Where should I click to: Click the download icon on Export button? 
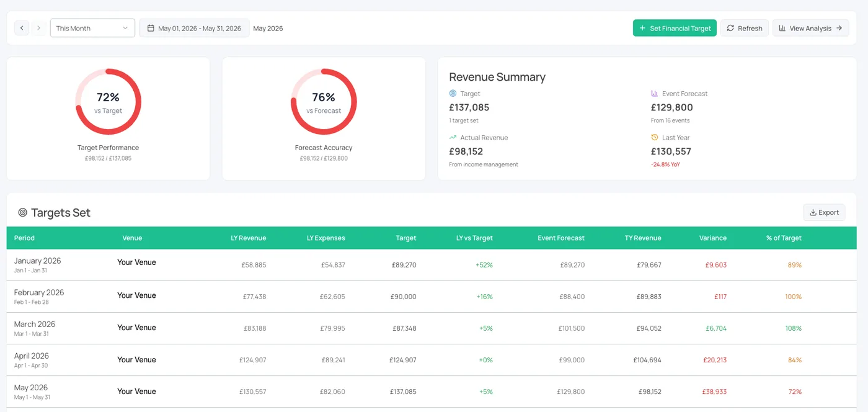[813, 212]
